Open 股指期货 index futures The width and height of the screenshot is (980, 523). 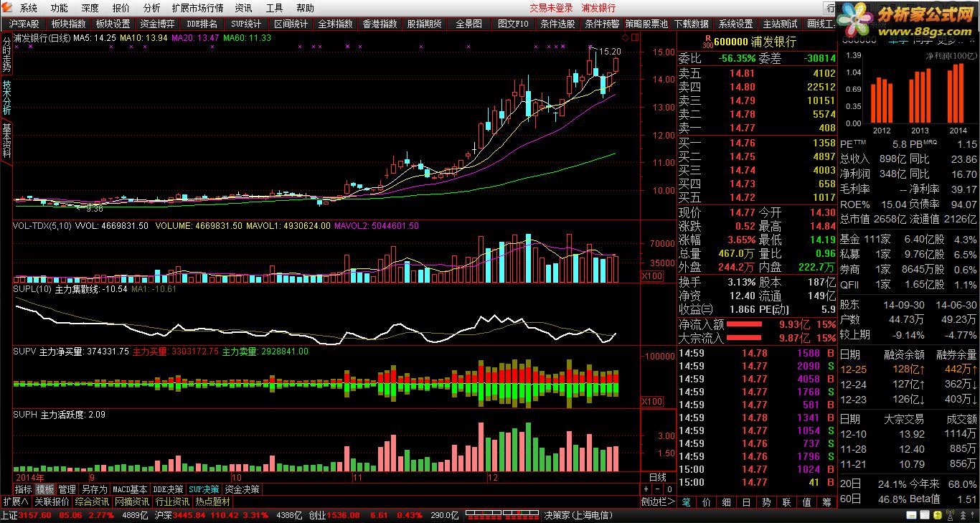click(x=424, y=24)
